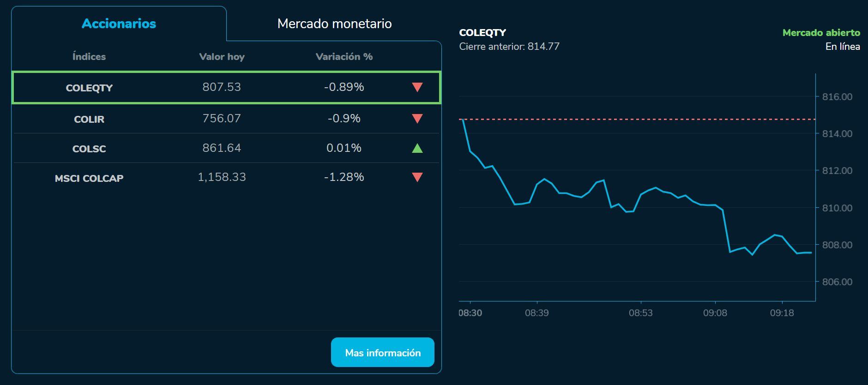868x385 pixels.
Task: Choose the COLSC index name
Action: pos(89,149)
